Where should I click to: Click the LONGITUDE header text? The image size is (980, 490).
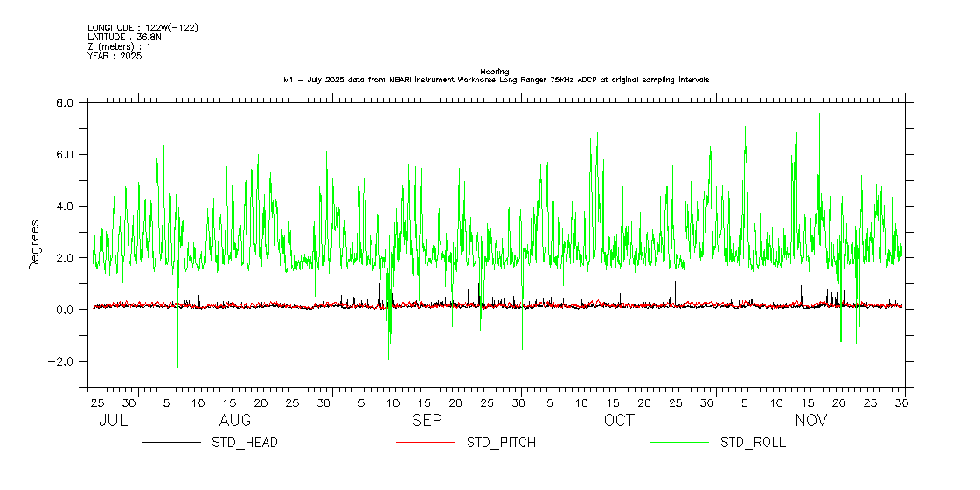tap(142, 28)
